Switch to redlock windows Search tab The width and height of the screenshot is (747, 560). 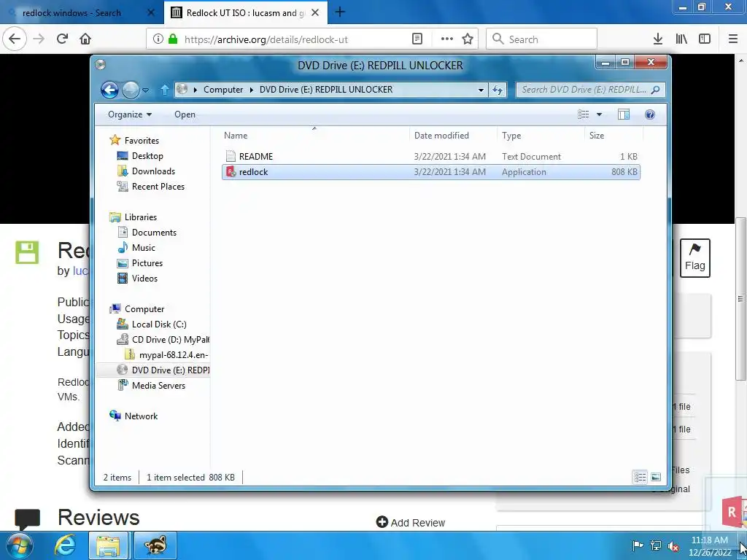pos(71,13)
